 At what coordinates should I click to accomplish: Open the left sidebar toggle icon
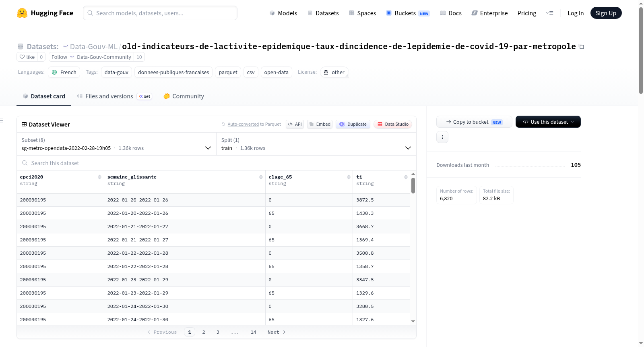coord(2,121)
